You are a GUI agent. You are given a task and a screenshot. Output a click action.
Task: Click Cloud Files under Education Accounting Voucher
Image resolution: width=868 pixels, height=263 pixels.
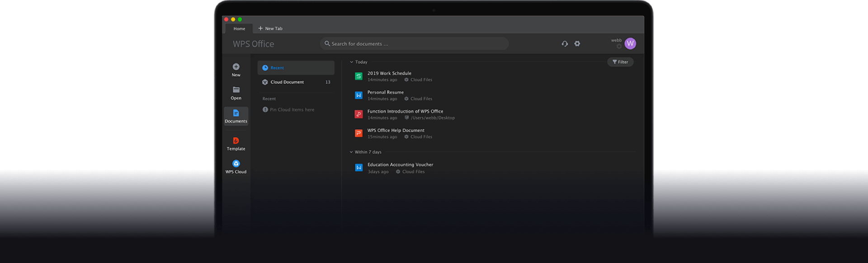[413, 172]
